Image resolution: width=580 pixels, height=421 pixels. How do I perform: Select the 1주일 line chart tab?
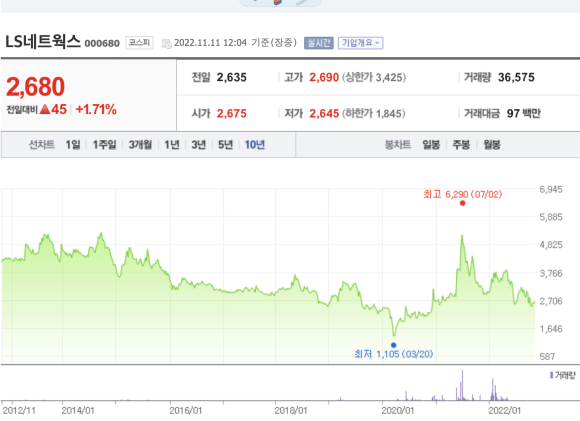coord(104,145)
